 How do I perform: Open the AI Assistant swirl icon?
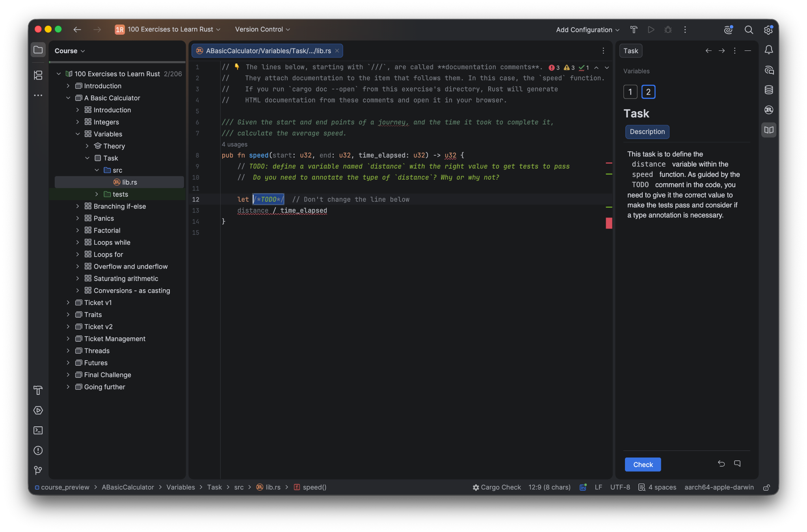[729, 30]
